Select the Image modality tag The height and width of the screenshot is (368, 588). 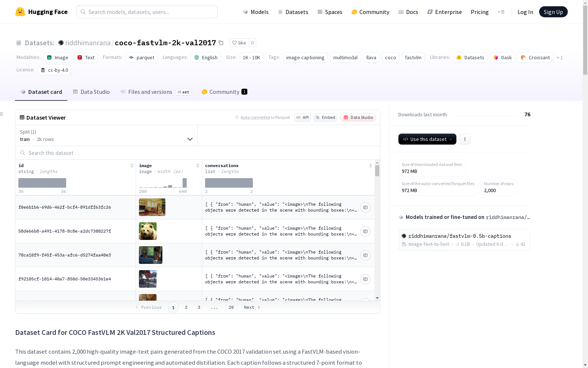click(x=57, y=57)
